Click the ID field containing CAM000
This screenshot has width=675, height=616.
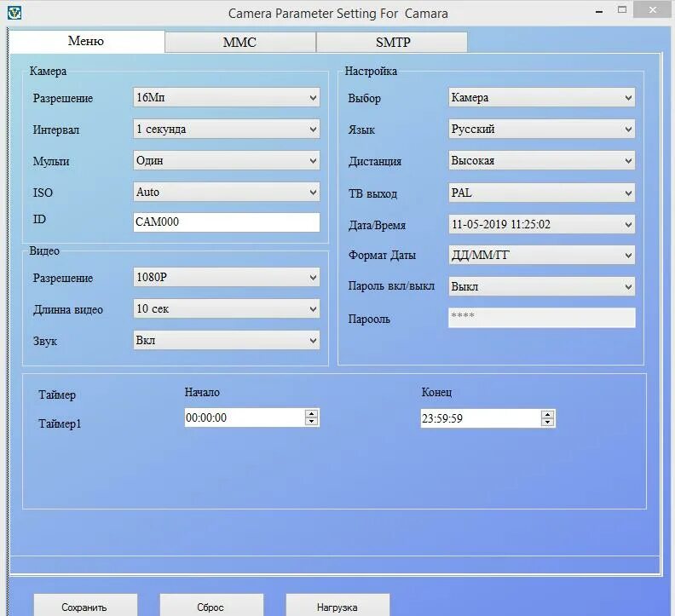pyautogui.click(x=227, y=222)
